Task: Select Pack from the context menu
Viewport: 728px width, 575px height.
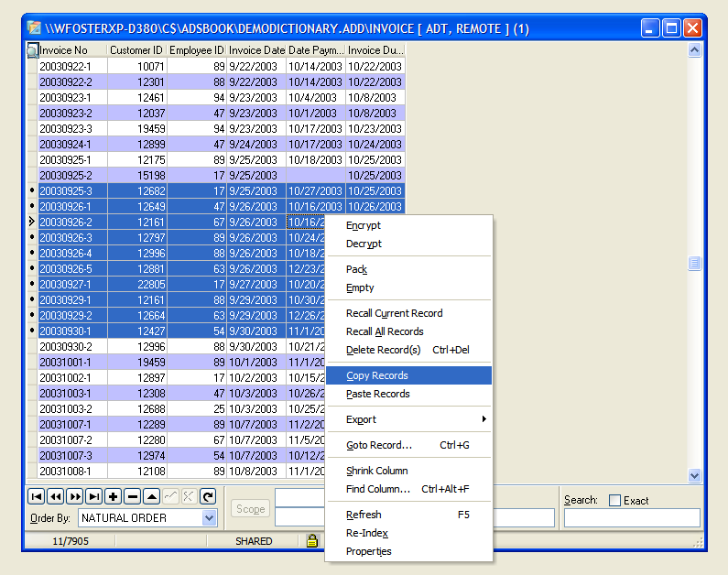Action: pyautogui.click(x=409, y=269)
